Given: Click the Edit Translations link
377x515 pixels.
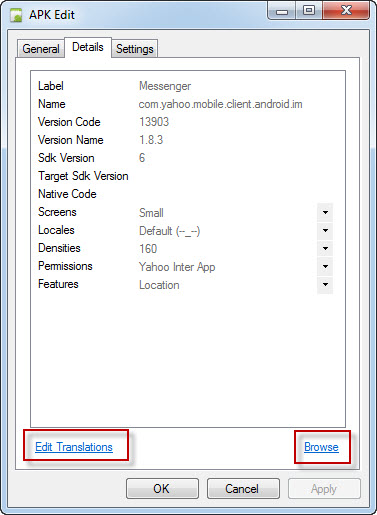Looking at the screenshot, I should coord(74,447).
